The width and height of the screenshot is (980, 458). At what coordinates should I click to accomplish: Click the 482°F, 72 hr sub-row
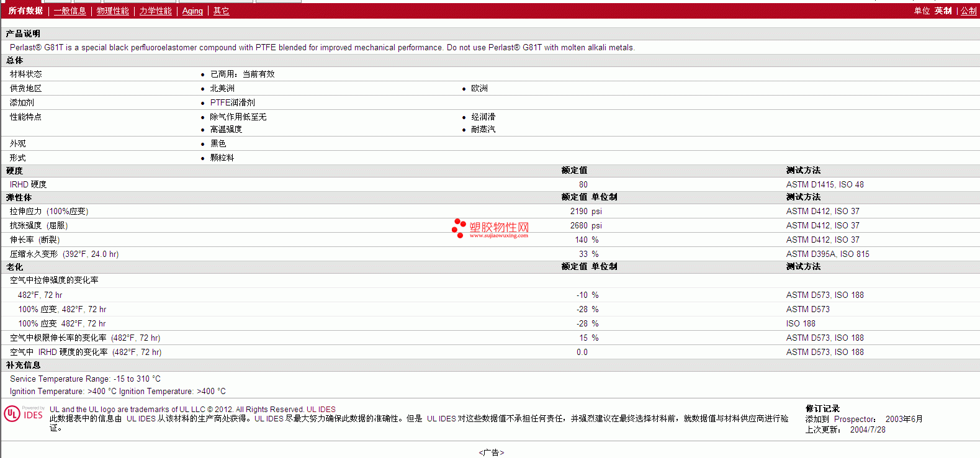pyautogui.click(x=490, y=295)
